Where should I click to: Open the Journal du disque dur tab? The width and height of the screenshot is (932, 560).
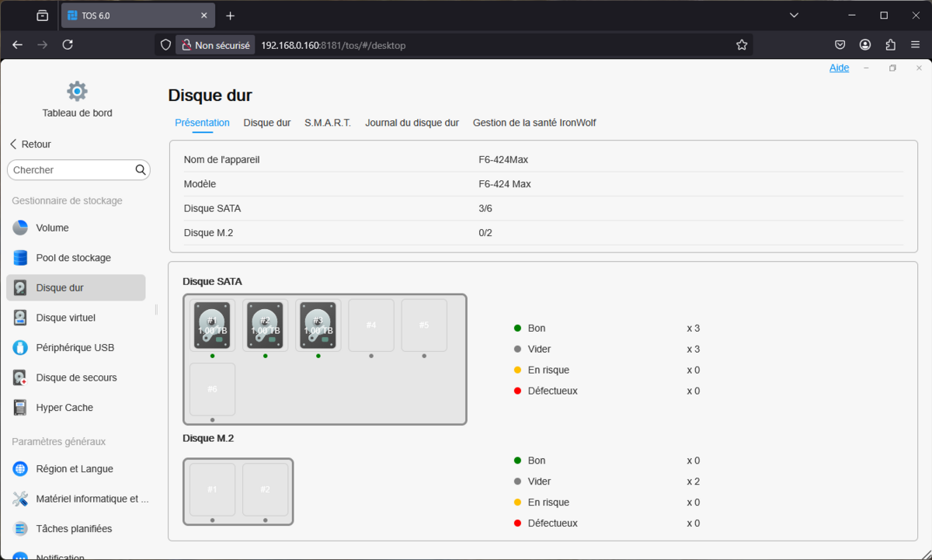coord(412,123)
